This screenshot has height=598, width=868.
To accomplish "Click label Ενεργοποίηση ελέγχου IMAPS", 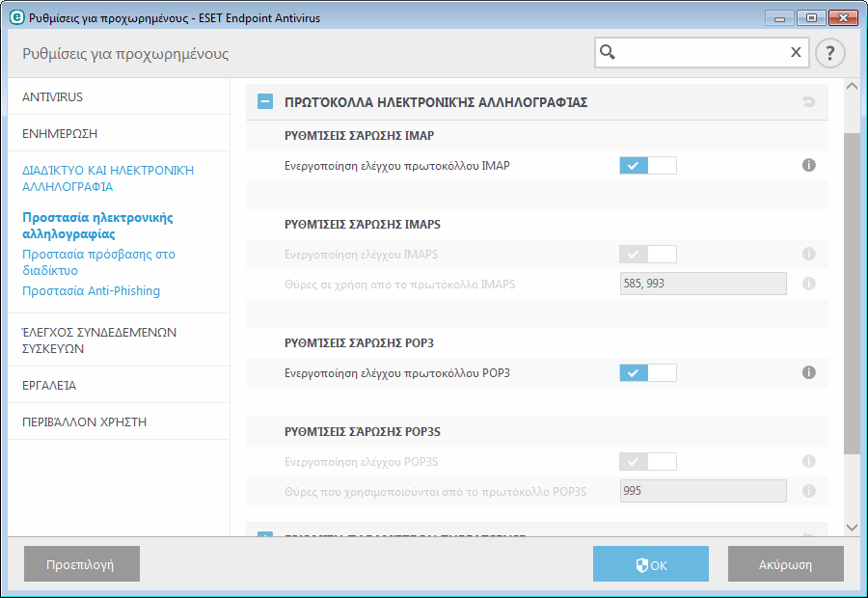I will tap(361, 255).
